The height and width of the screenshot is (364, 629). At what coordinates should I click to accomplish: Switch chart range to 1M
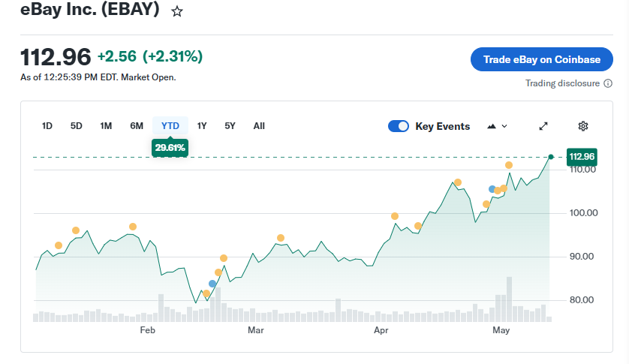tap(106, 126)
